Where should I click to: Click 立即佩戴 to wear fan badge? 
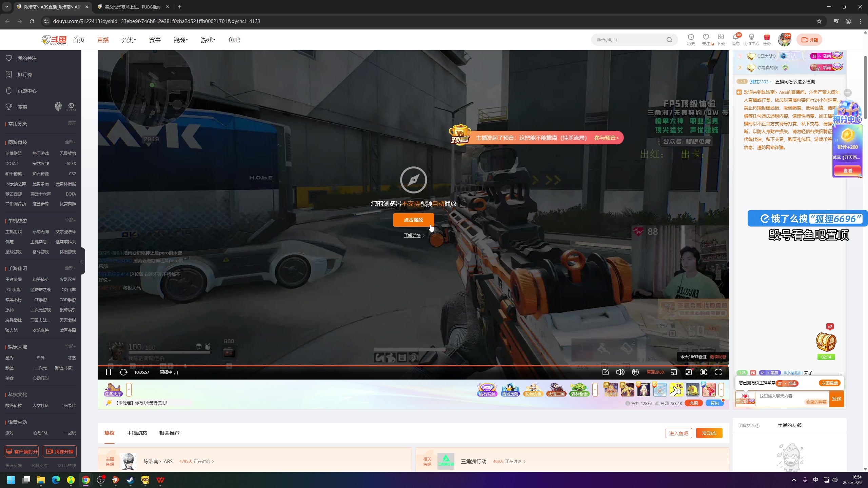(x=830, y=383)
